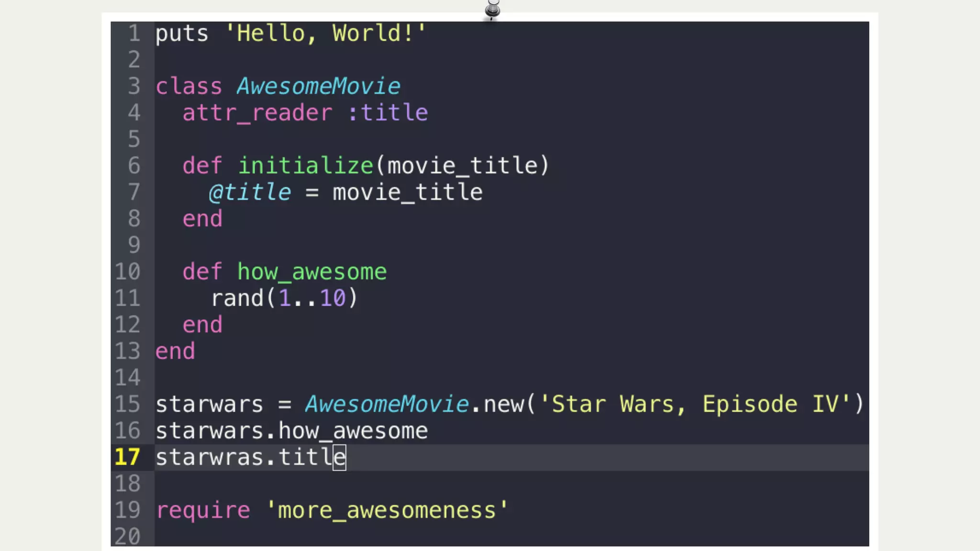Click the attr_reader keyword
The height and width of the screenshot is (551, 980).
click(257, 113)
